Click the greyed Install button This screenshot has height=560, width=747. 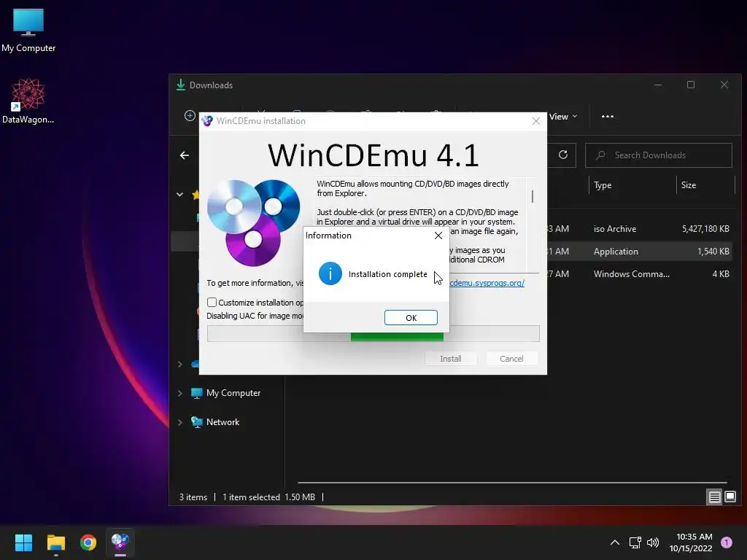tap(451, 359)
